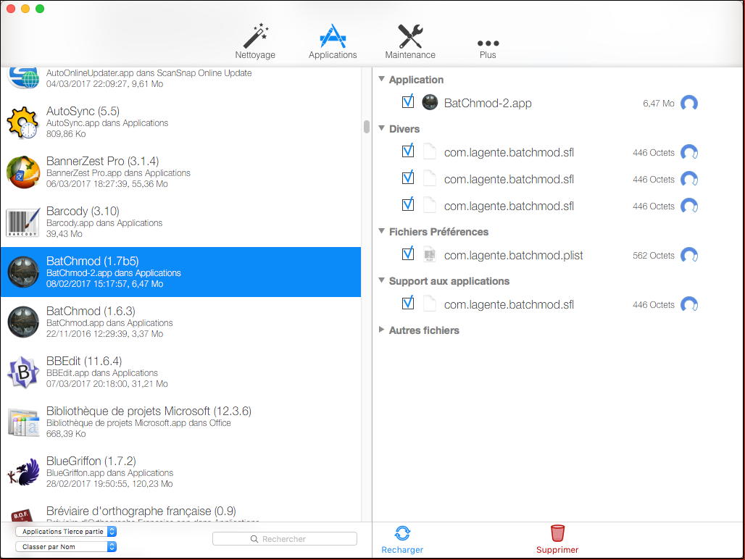Click the BBEdit app icon
Image resolution: width=745 pixels, height=560 pixels.
pyautogui.click(x=22, y=372)
